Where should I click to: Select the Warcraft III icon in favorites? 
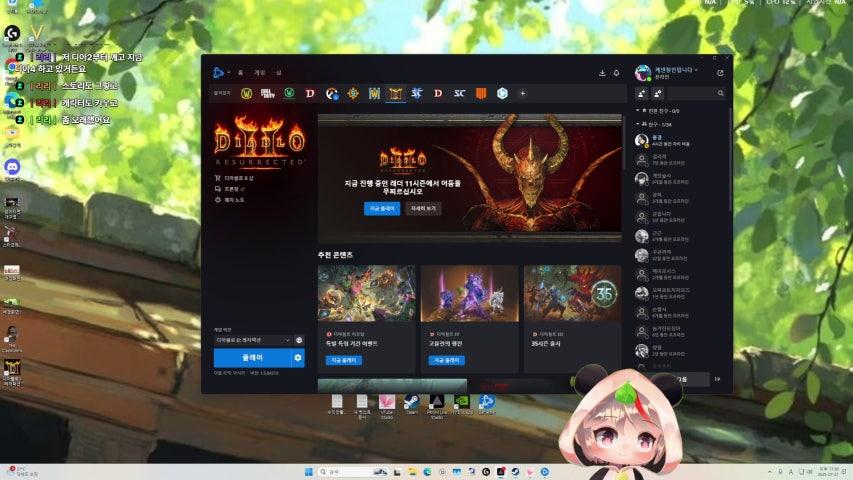pyautogui.click(x=374, y=94)
